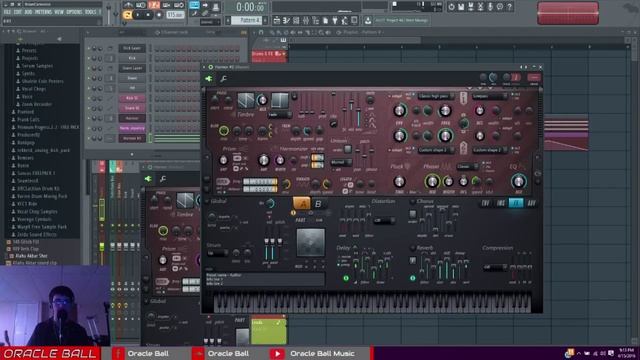
Task: Click the EQ mix knob in Harmor
Action: click(x=519, y=181)
